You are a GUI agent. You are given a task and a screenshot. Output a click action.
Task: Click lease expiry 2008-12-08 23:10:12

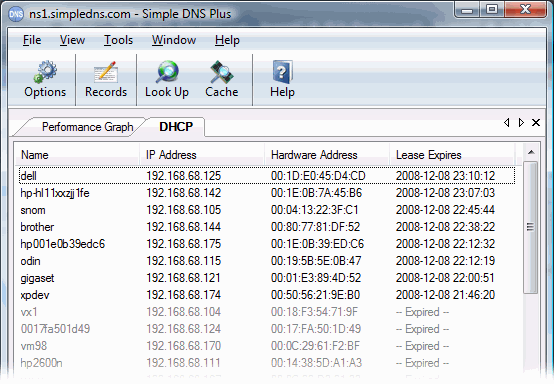point(445,176)
